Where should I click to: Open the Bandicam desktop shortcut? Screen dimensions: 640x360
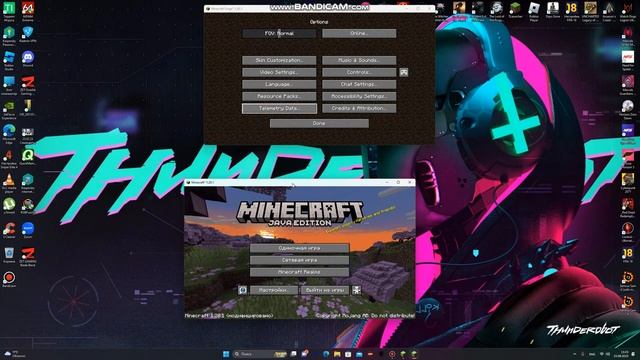(9, 279)
